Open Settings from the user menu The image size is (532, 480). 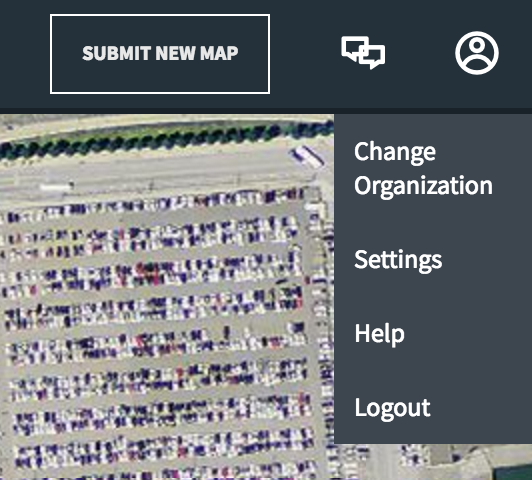click(398, 260)
